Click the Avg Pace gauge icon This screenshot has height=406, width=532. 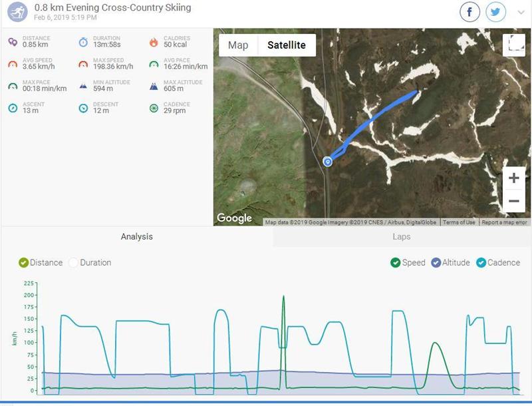coord(154,64)
